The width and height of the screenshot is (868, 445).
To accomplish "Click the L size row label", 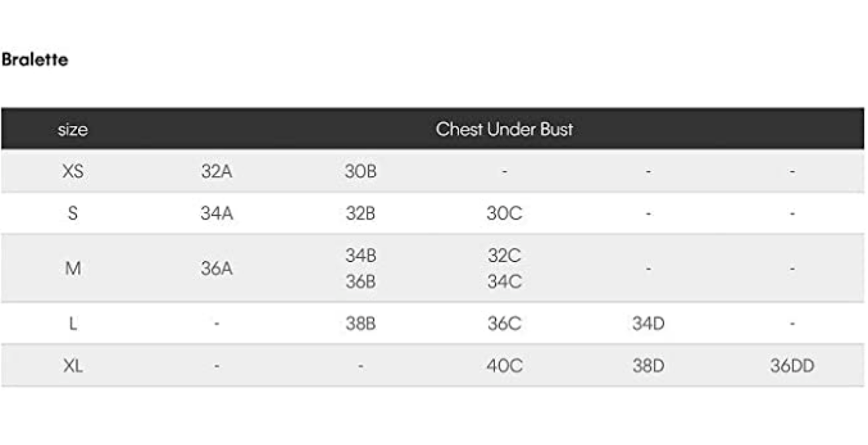I will [x=73, y=324].
